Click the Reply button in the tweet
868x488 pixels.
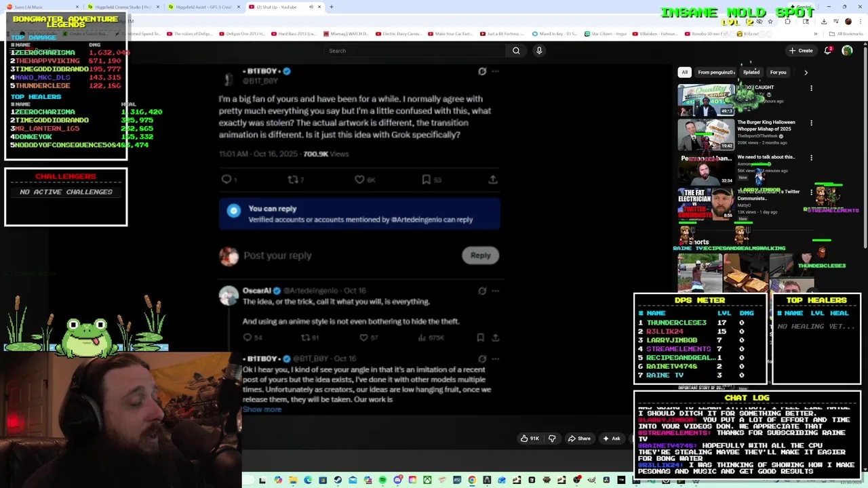point(480,256)
